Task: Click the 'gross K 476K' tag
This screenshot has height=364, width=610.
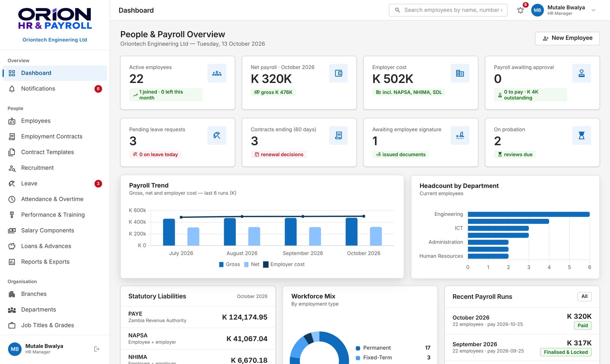Action: click(x=273, y=93)
